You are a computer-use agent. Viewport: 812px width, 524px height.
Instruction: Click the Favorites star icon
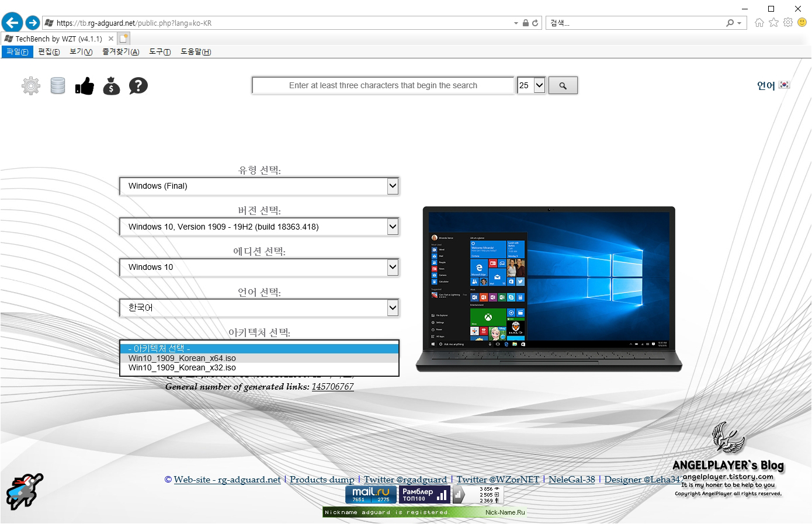[x=773, y=23]
